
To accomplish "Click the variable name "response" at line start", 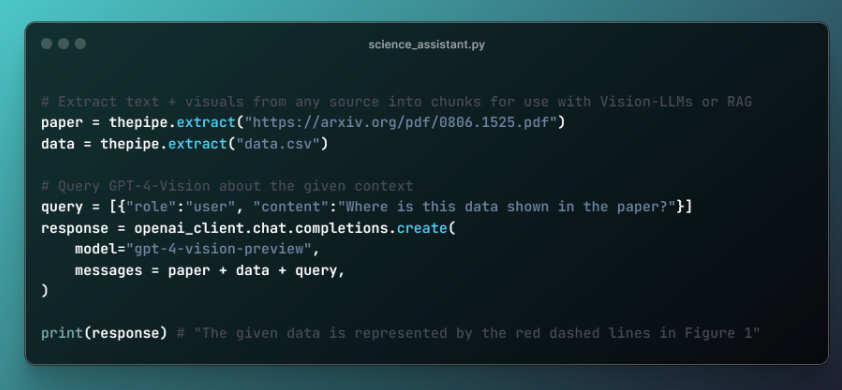I will (x=75, y=228).
